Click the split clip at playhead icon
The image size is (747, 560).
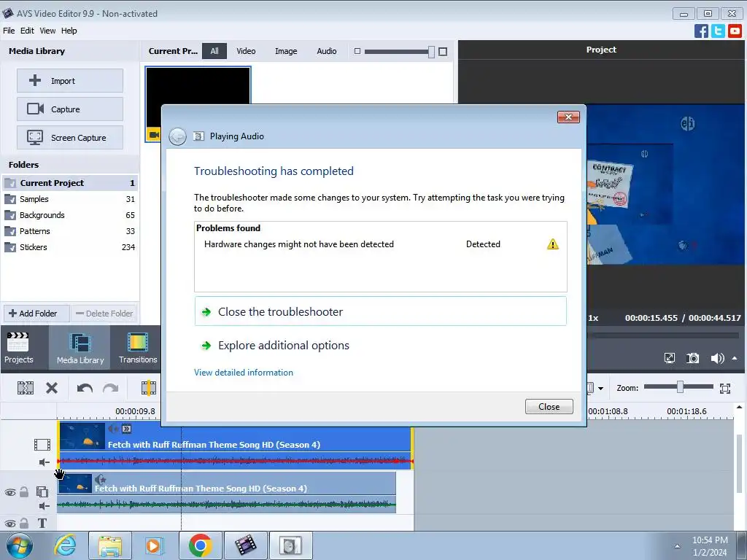[x=149, y=388]
